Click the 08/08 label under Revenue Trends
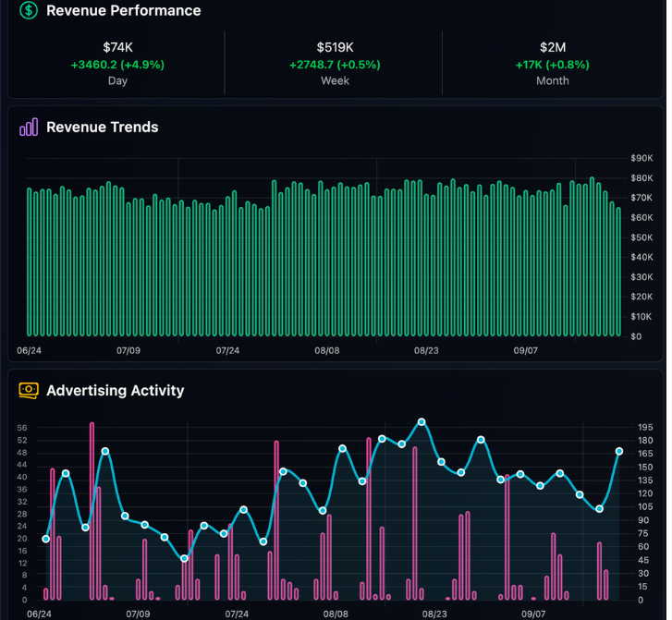This screenshot has width=672, height=620. (x=327, y=350)
